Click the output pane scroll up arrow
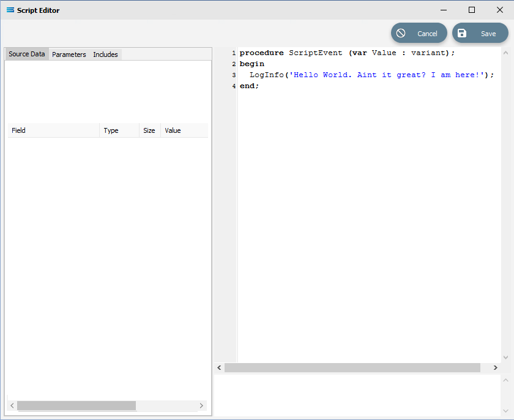 click(x=505, y=380)
